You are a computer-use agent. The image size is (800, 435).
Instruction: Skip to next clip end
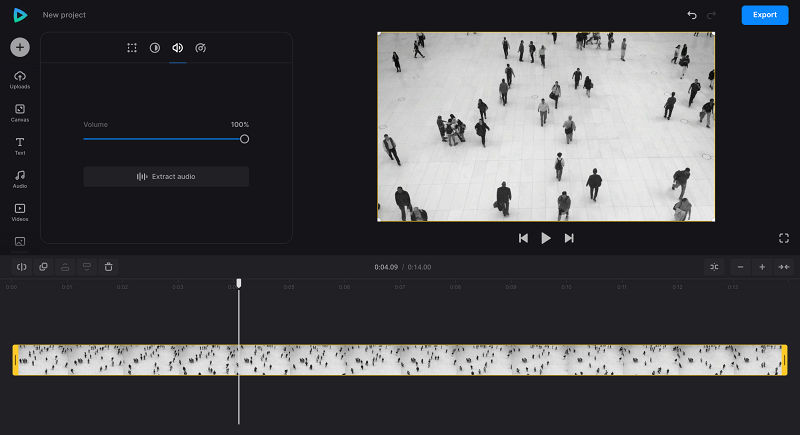point(569,238)
